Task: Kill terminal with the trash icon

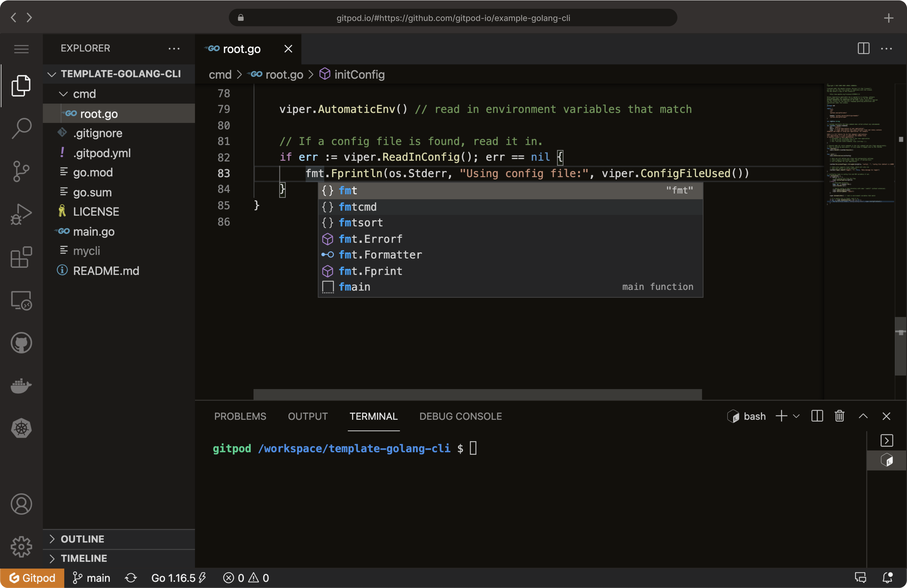Action: click(x=839, y=416)
